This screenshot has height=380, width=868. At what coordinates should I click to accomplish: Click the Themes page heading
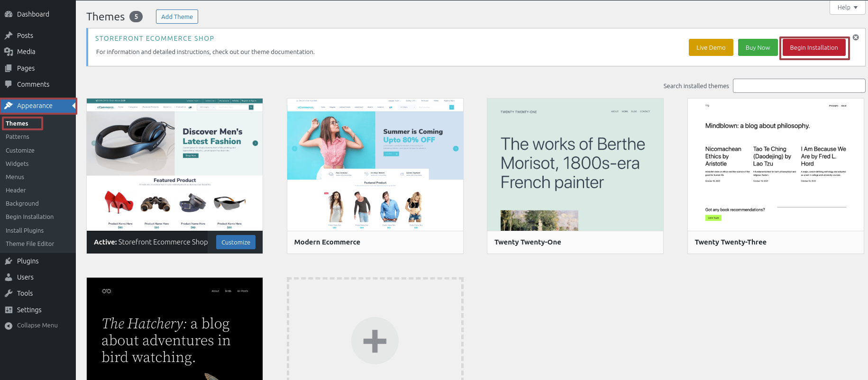[105, 17]
